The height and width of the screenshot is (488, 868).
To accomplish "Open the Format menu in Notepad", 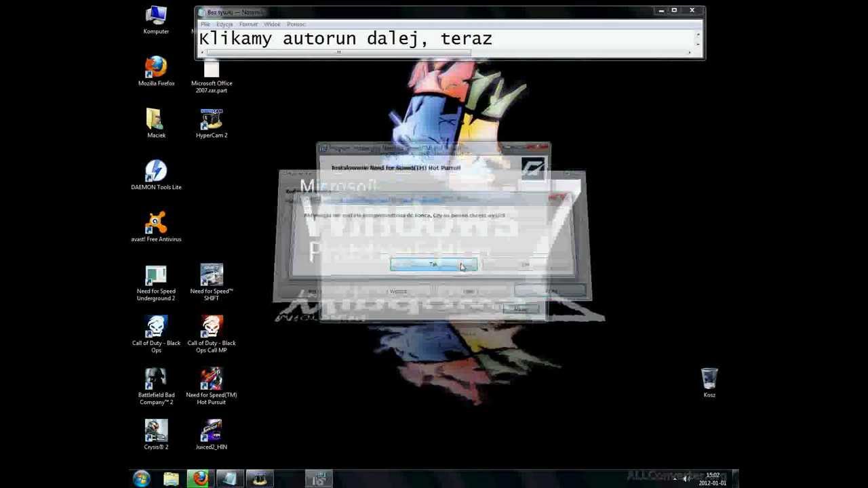I will tap(248, 24).
